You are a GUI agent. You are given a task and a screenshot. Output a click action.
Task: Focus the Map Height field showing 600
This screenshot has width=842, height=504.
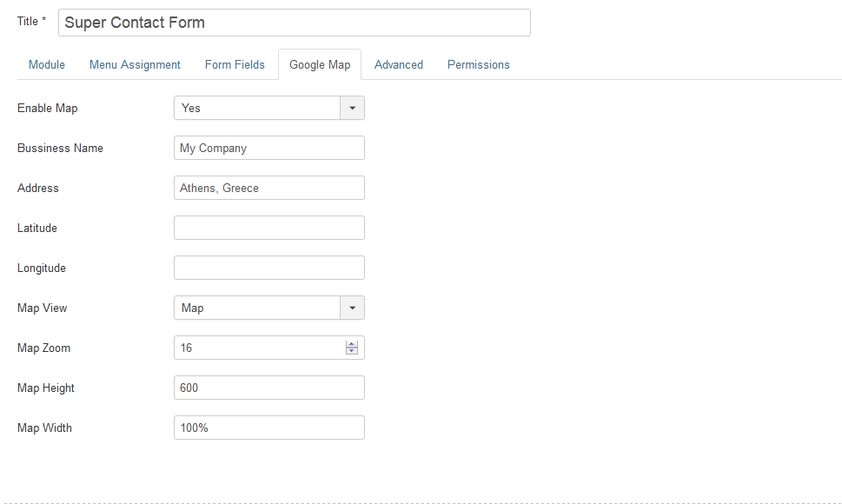point(269,388)
